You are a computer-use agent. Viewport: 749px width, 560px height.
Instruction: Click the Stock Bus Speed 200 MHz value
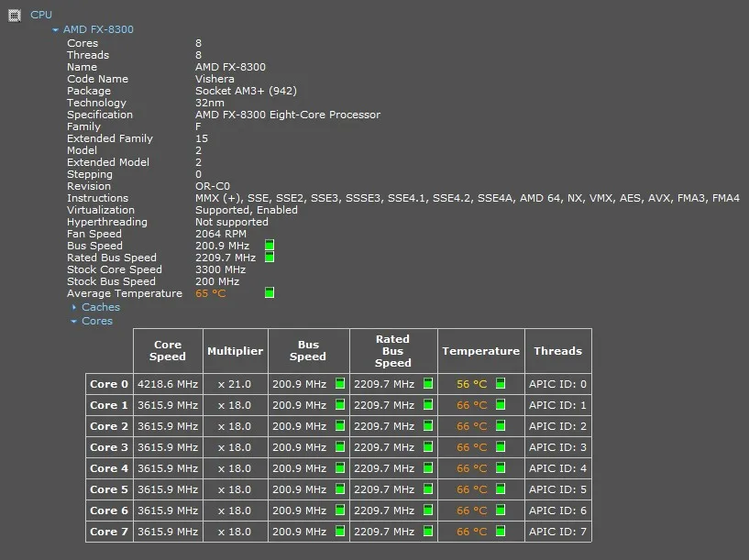(x=217, y=281)
